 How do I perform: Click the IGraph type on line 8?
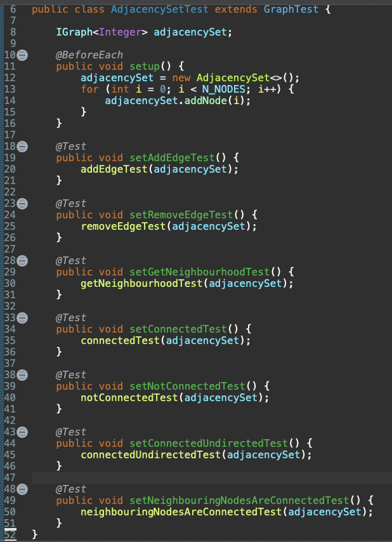pyautogui.click(x=74, y=32)
